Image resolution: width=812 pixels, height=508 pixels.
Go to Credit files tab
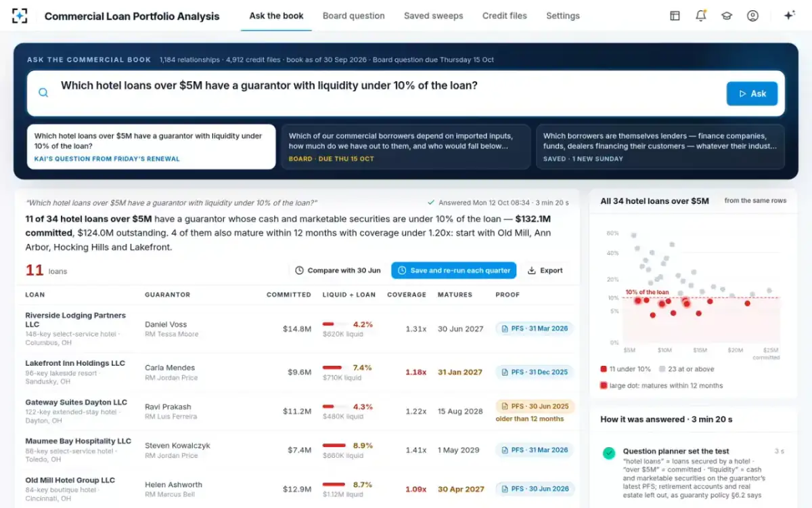coord(505,16)
